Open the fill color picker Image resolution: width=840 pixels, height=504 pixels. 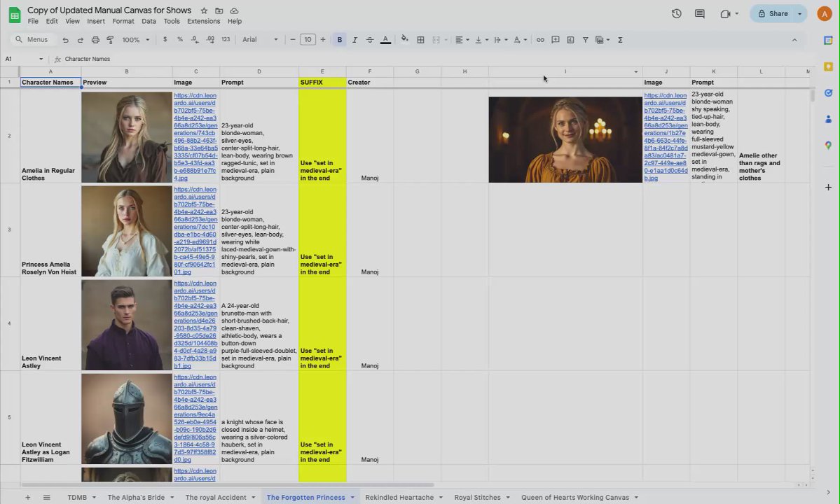[x=404, y=40]
